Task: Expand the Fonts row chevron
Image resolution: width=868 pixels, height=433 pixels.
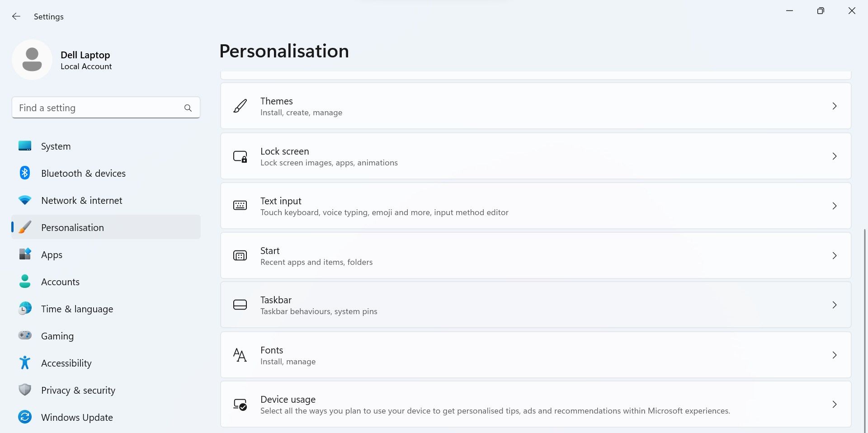Action: pos(835,355)
